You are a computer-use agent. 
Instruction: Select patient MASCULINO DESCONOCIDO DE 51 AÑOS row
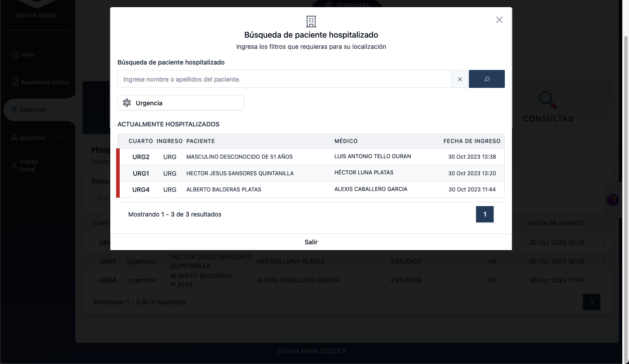(239, 157)
